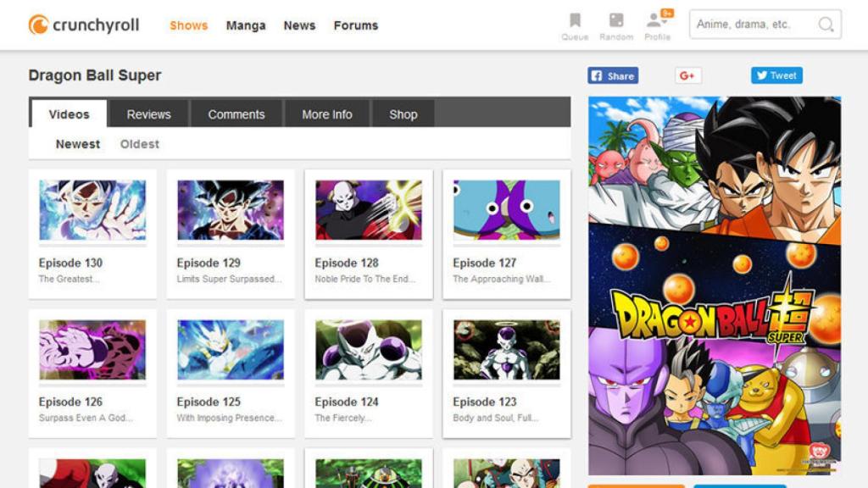Click the Facebook Share icon
The height and width of the screenshot is (488, 868).
(x=598, y=76)
